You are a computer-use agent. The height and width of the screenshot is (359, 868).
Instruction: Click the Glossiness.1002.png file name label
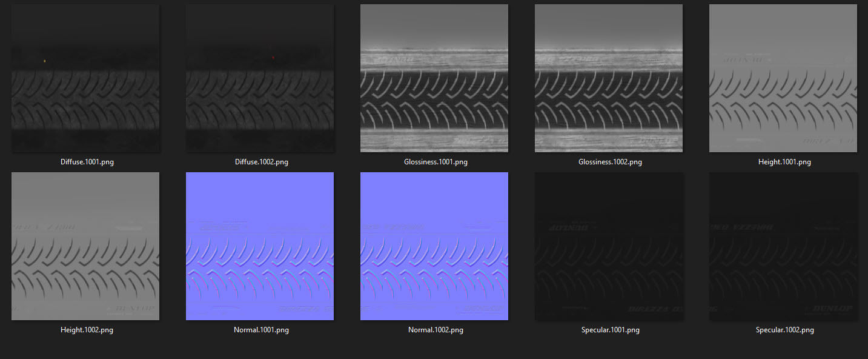tap(610, 162)
